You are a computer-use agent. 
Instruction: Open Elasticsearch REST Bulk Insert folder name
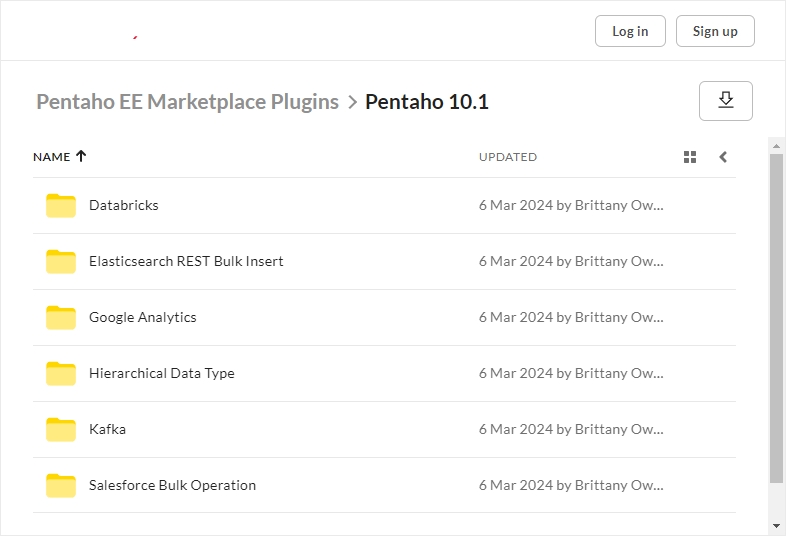[186, 261]
